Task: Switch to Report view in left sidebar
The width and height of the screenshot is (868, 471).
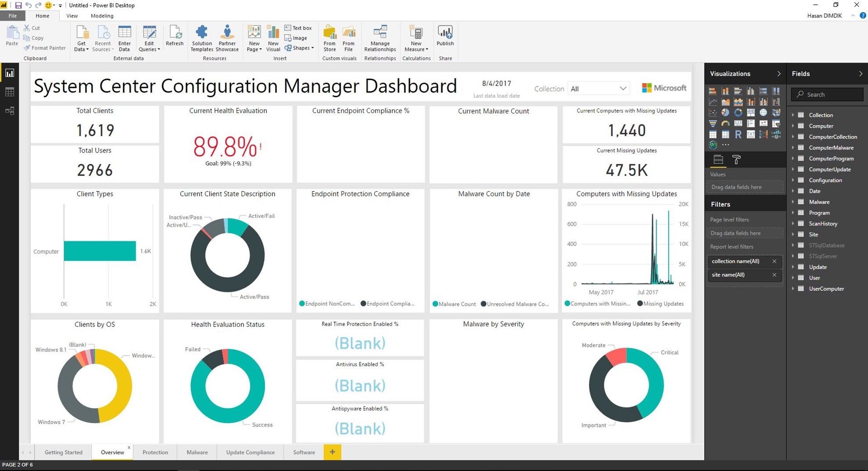Action: (x=10, y=73)
